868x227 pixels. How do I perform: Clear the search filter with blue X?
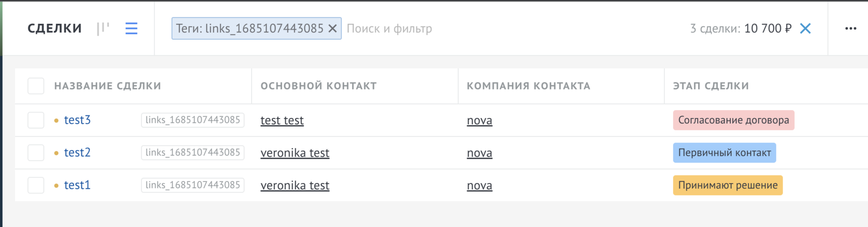pyautogui.click(x=805, y=28)
